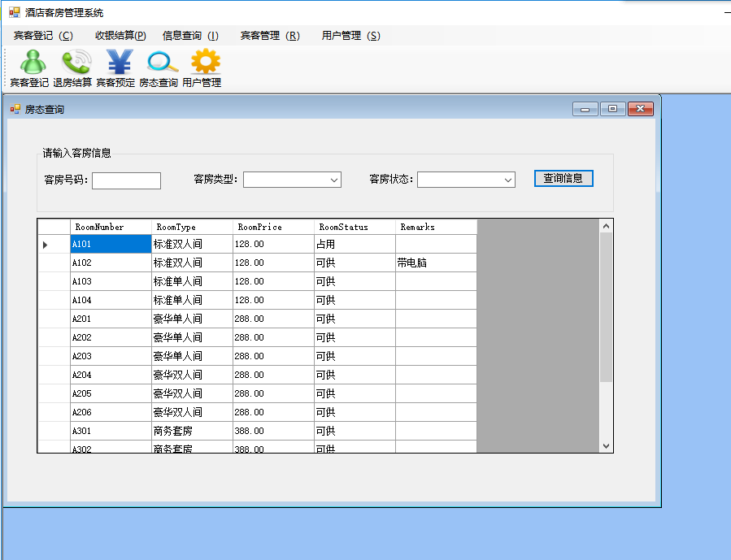Sort by RoomPrice column header
The height and width of the screenshot is (560, 731).
click(274, 227)
